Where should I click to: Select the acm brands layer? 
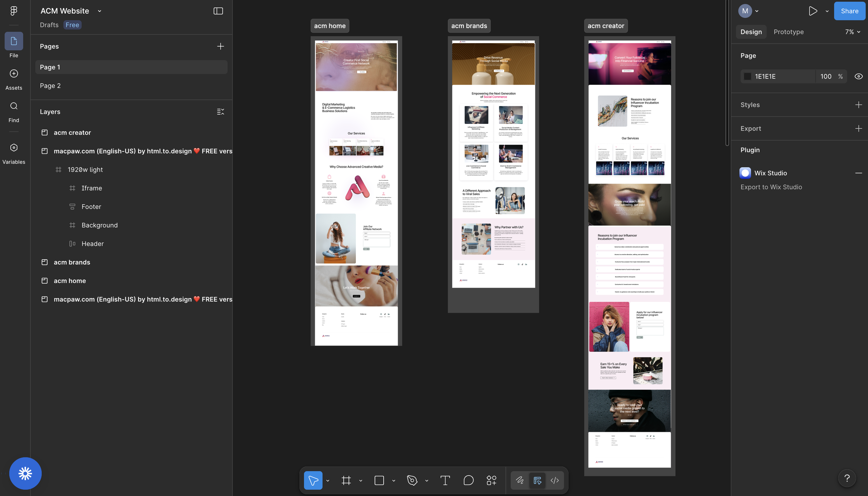(72, 262)
